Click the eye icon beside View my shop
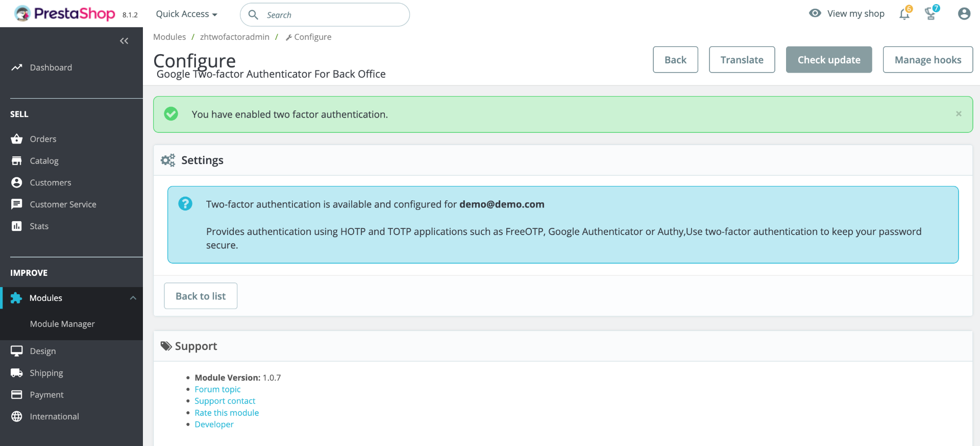Image resolution: width=980 pixels, height=446 pixels. pyautogui.click(x=815, y=13)
